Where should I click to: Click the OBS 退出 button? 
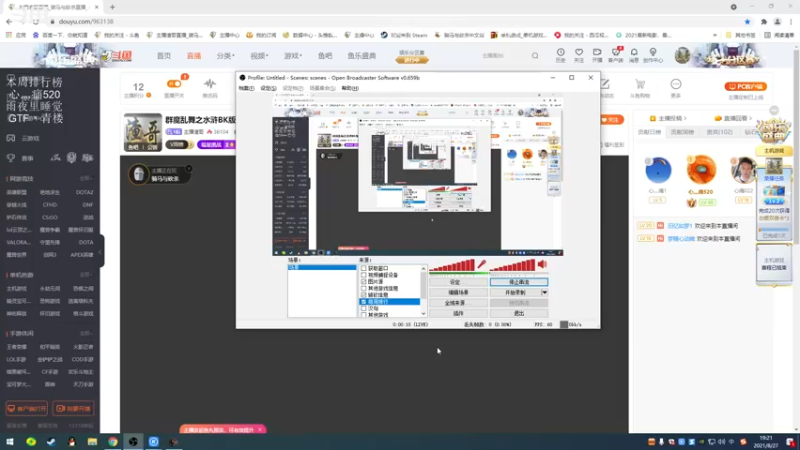click(x=519, y=313)
